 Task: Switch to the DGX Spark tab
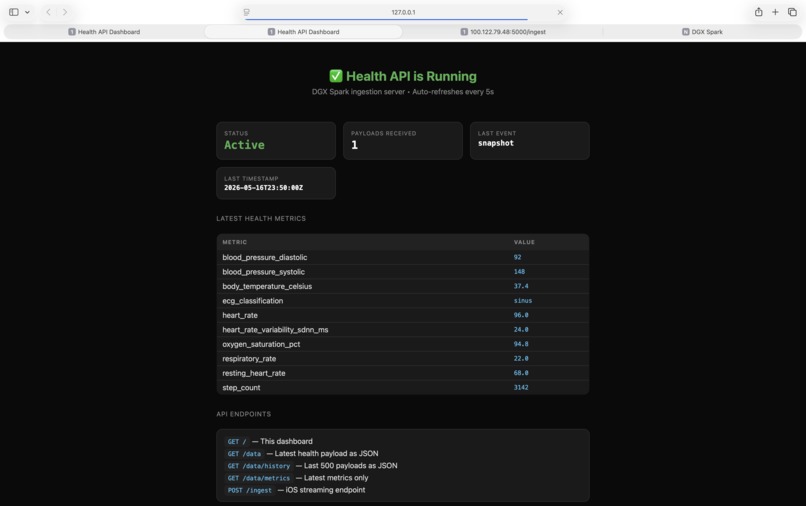pyautogui.click(x=702, y=32)
